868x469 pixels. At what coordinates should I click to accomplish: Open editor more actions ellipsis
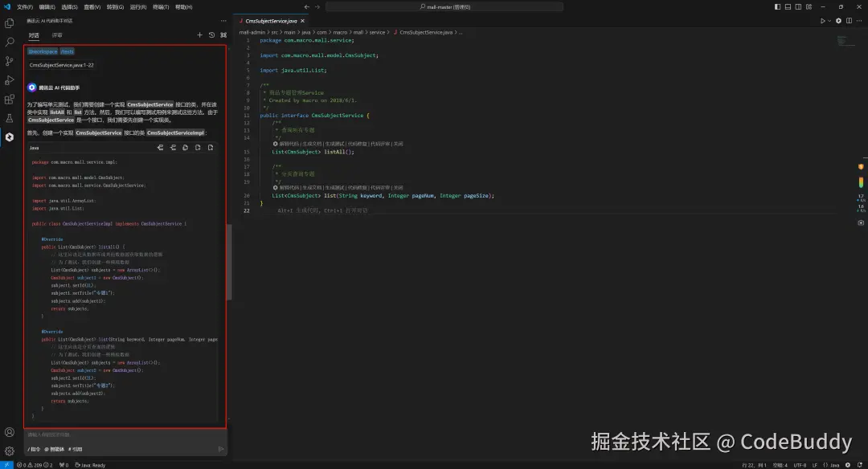tap(859, 21)
